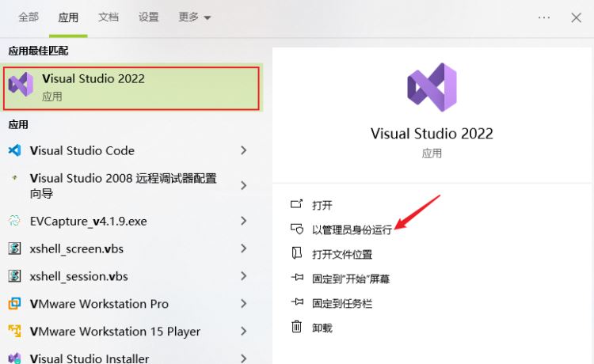594x364 pixels.
Task: Switch to the 文档 tab
Action: [109, 17]
